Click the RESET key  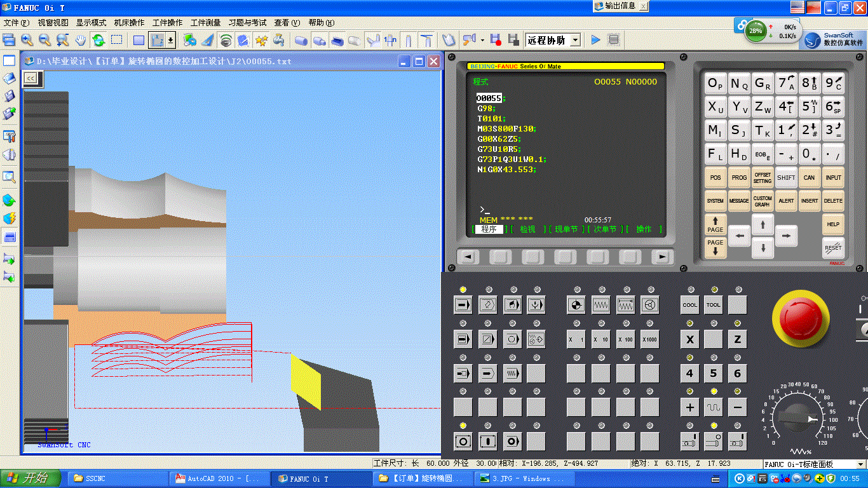coord(833,247)
